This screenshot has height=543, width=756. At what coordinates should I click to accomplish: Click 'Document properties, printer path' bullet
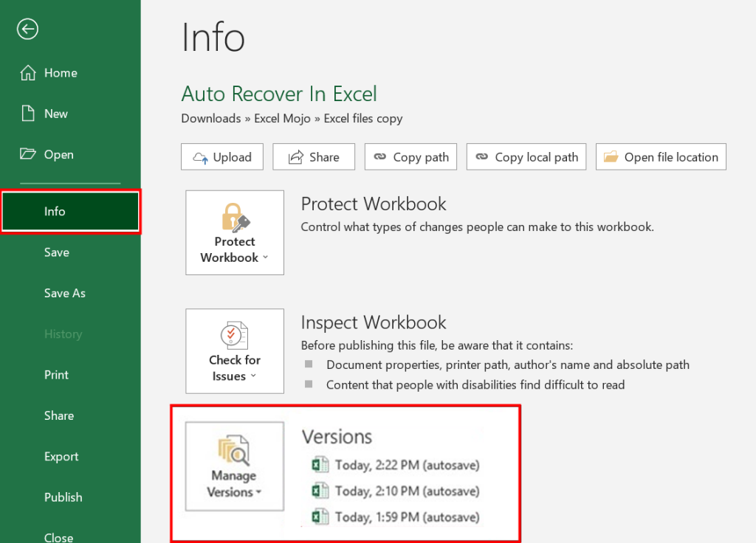(508, 364)
